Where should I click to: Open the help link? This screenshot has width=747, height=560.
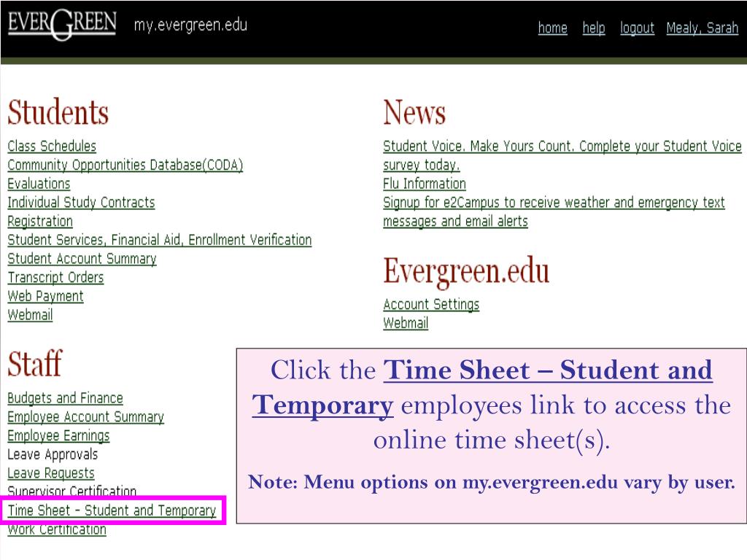tap(594, 28)
